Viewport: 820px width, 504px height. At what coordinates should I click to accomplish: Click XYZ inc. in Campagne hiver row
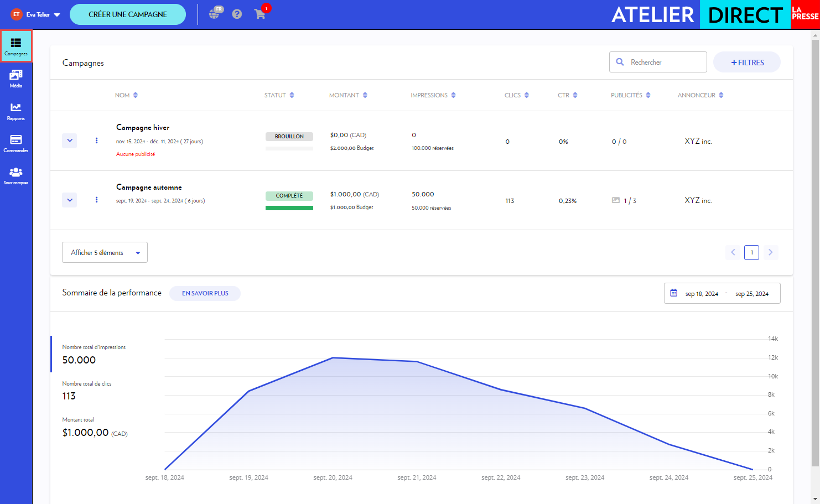click(698, 141)
